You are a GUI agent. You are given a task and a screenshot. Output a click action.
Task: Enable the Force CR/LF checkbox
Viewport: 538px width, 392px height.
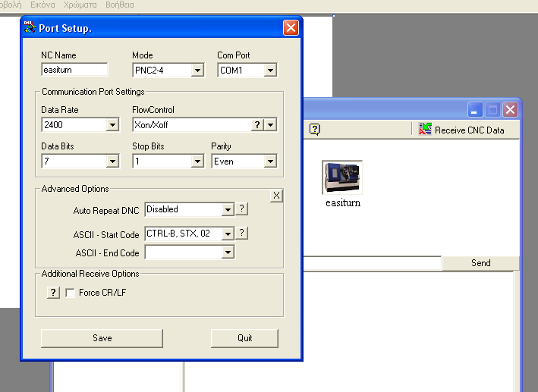(70, 293)
